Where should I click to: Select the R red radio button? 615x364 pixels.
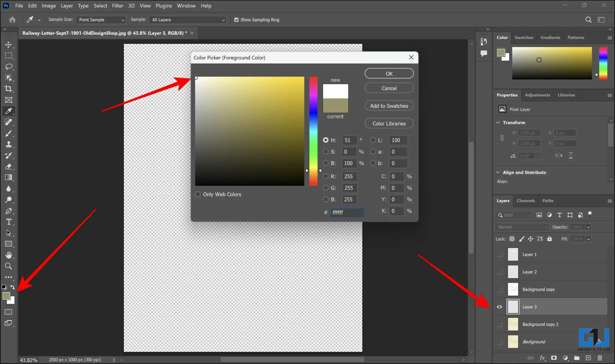tap(326, 176)
